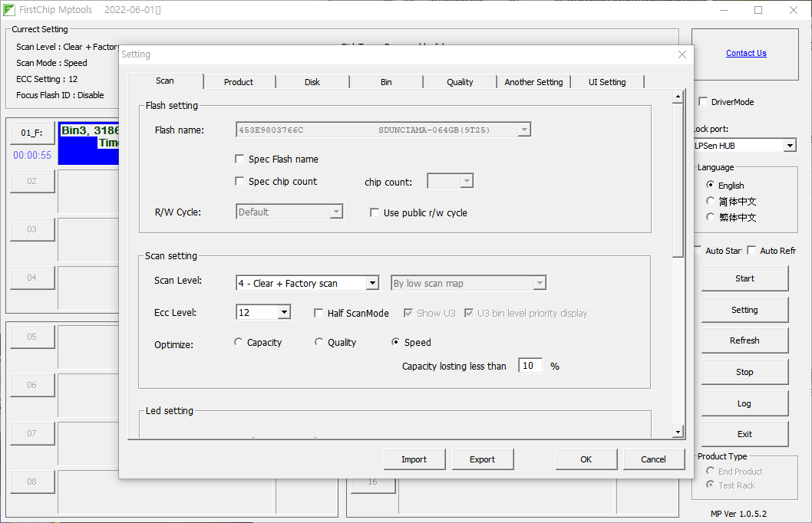This screenshot has height=523, width=812.
Task: Check the Auto Start option
Action: [x=698, y=250]
